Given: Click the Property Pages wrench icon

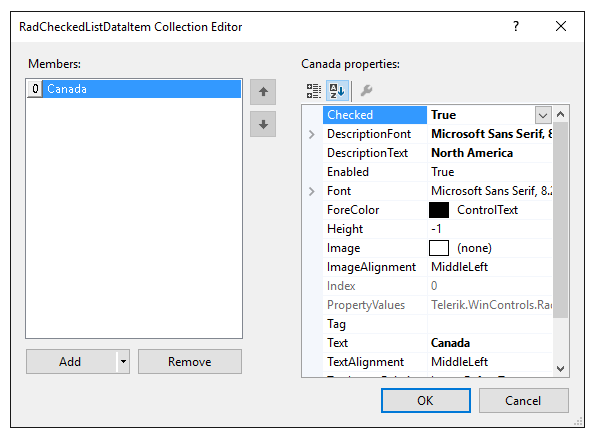Looking at the screenshot, I should click(366, 91).
